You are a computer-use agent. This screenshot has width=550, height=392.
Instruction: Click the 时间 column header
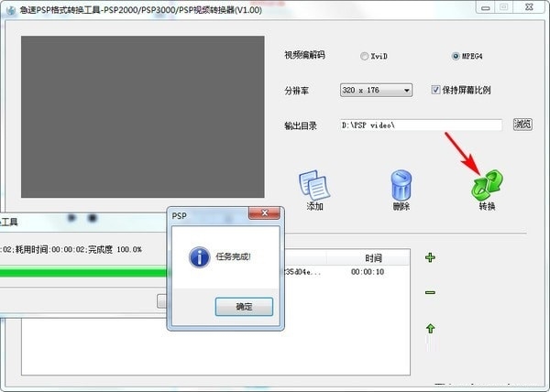(x=368, y=258)
